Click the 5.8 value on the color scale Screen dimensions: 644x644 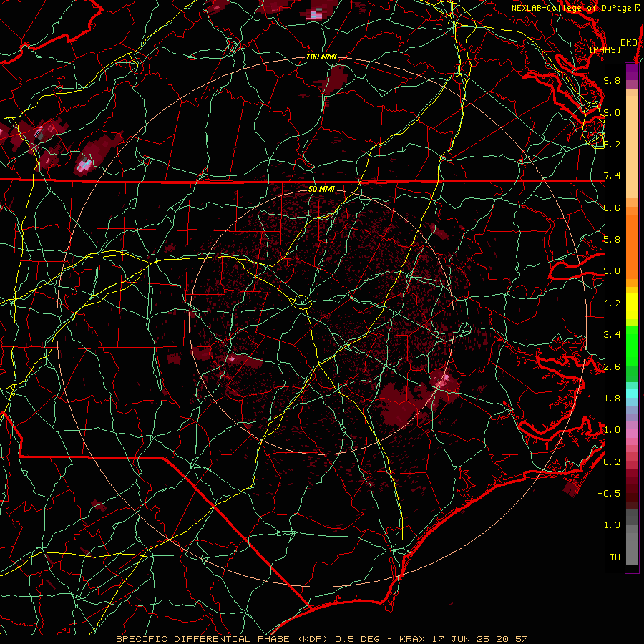coord(612,240)
